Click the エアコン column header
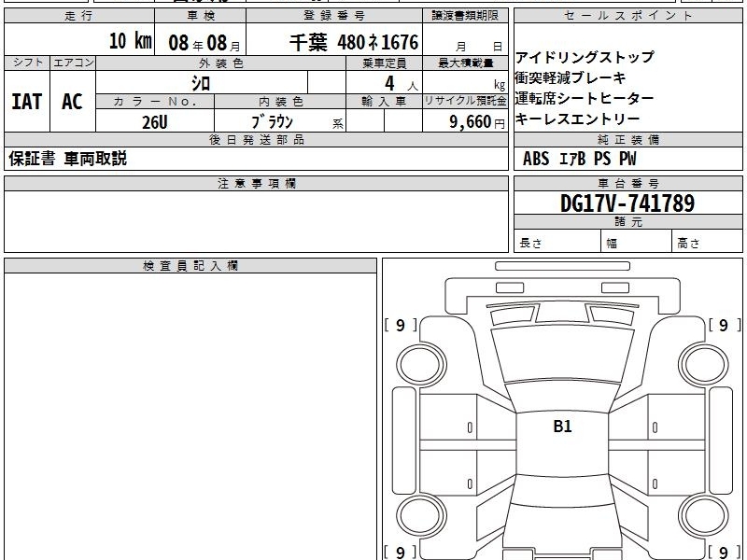This screenshot has width=747, height=560. 73,63
